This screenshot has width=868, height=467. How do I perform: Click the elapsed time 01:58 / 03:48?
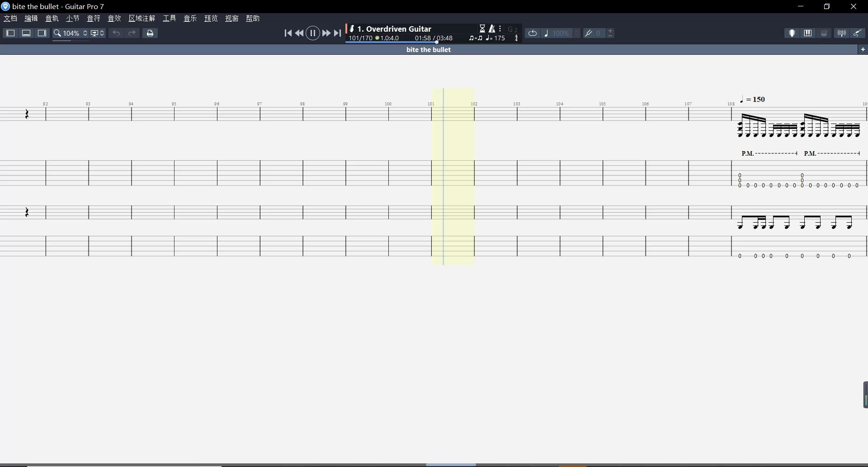(434, 38)
